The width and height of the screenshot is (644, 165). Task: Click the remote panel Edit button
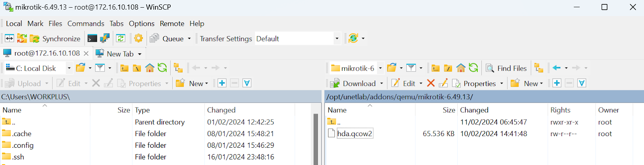pos(404,83)
